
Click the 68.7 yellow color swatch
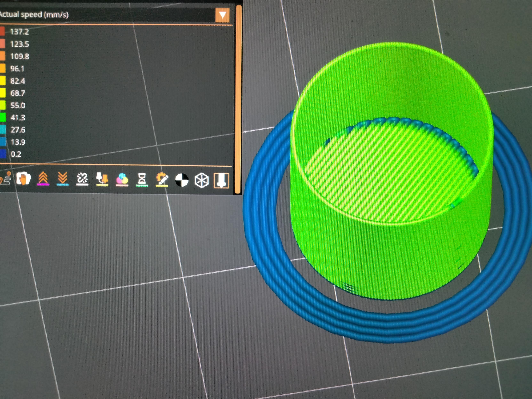(x=3, y=93)
